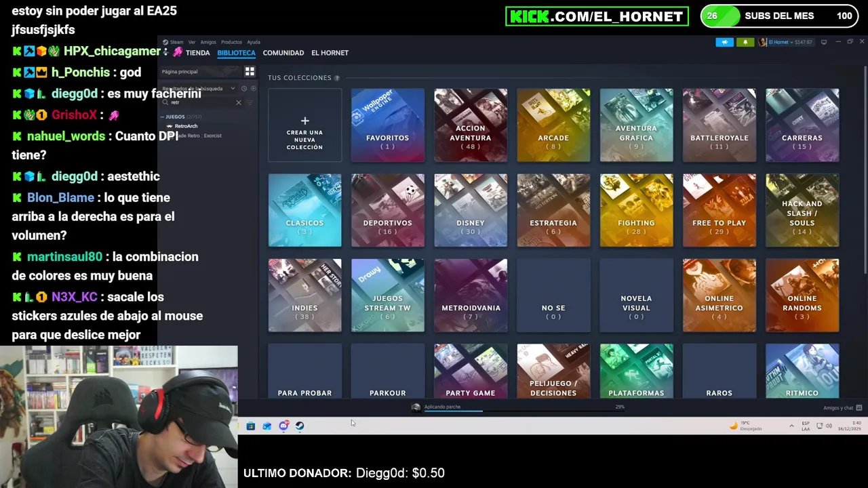Open the Accion Aventura collection
This screenshot has width=868, height=488.
(471, 125)
